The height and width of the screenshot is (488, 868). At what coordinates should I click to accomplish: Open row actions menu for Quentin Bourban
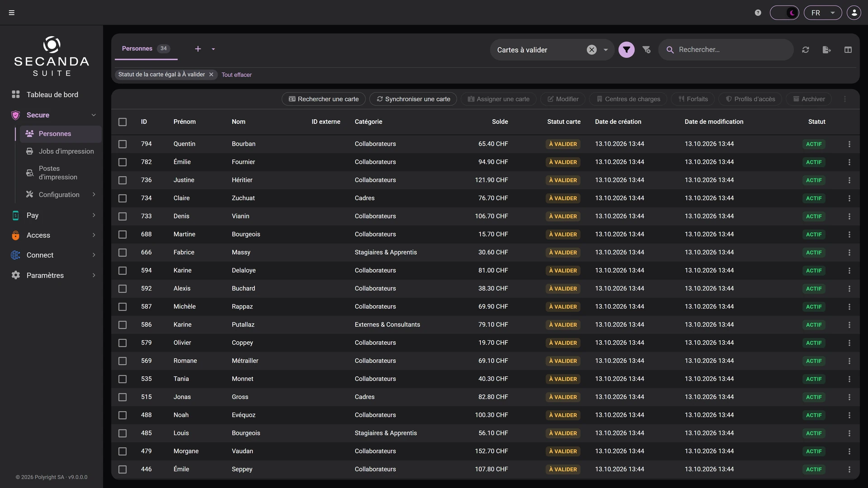click(x=849, y=144)
